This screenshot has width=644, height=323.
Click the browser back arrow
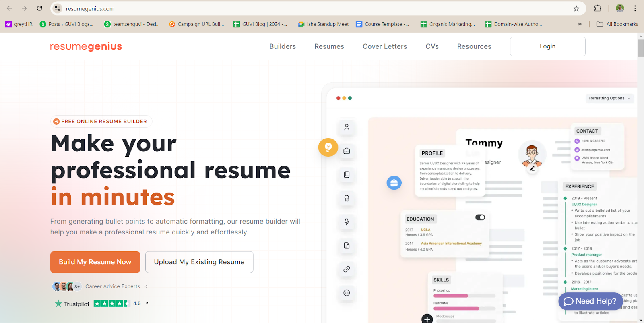click(9, 8)
